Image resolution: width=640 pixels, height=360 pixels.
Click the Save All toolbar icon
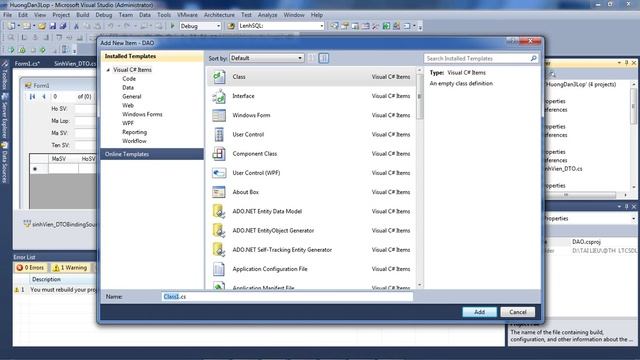pyautogui.click(x=63, y=26)
